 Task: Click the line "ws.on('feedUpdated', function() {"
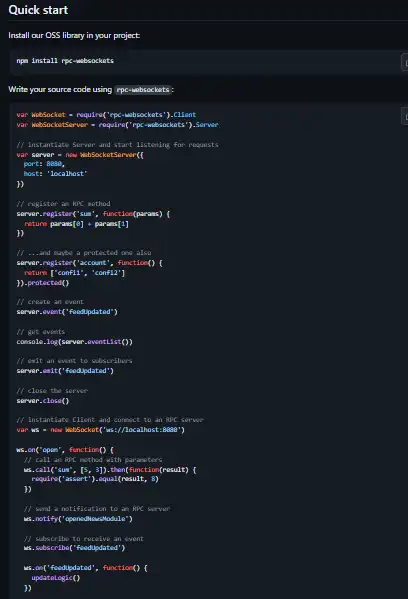86,568
